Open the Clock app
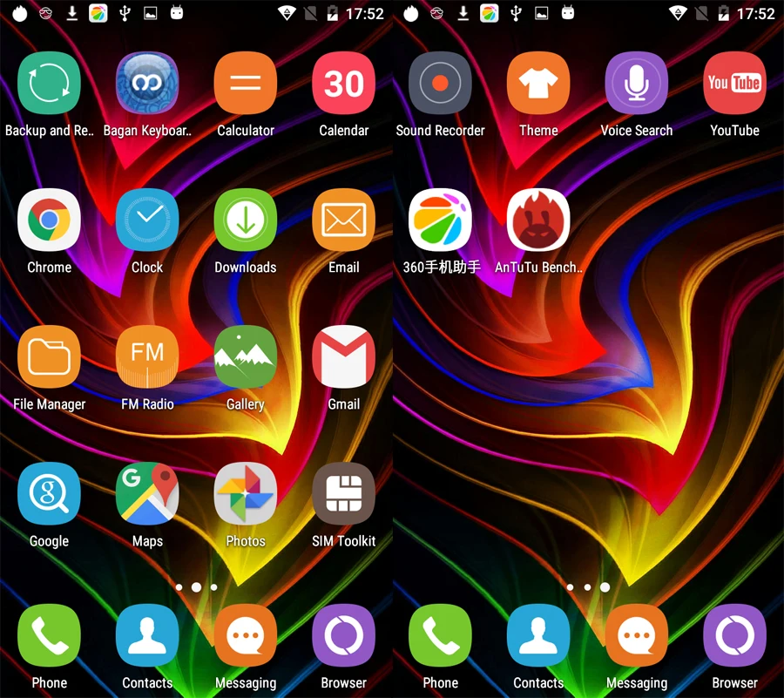Image resolution: width=784 pixels, height=698 pixels. point(147,220)
